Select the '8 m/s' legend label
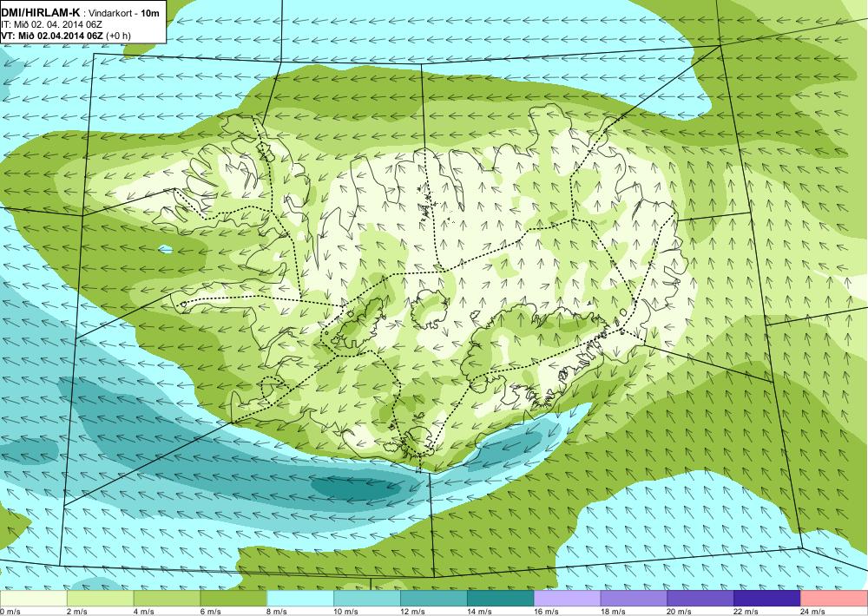The image size is (868, 616). click(x=278, y=612)
